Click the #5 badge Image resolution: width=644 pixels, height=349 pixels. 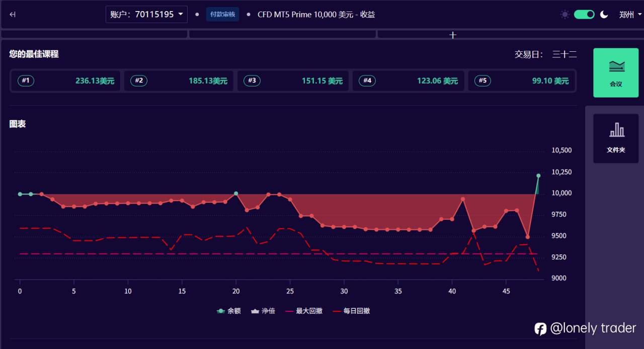tap(482, 80)
